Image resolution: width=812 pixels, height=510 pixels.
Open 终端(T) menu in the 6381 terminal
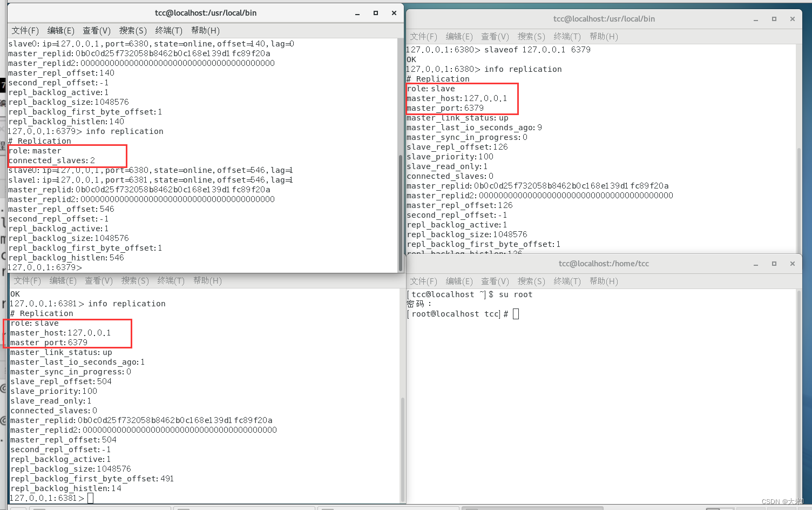[171, 280]
